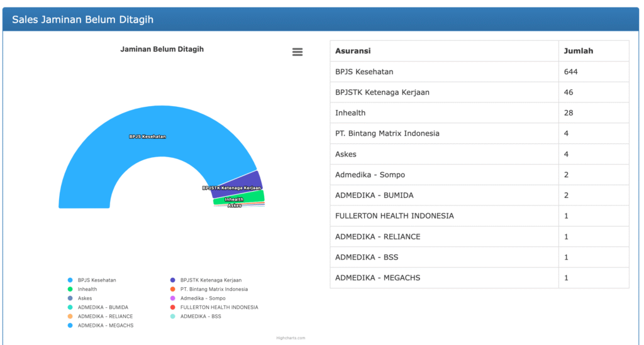Click the Jaminan Belum Ditagih chart title
The height and width of the screenshot is (345, 644).
[x=162, y=49]
